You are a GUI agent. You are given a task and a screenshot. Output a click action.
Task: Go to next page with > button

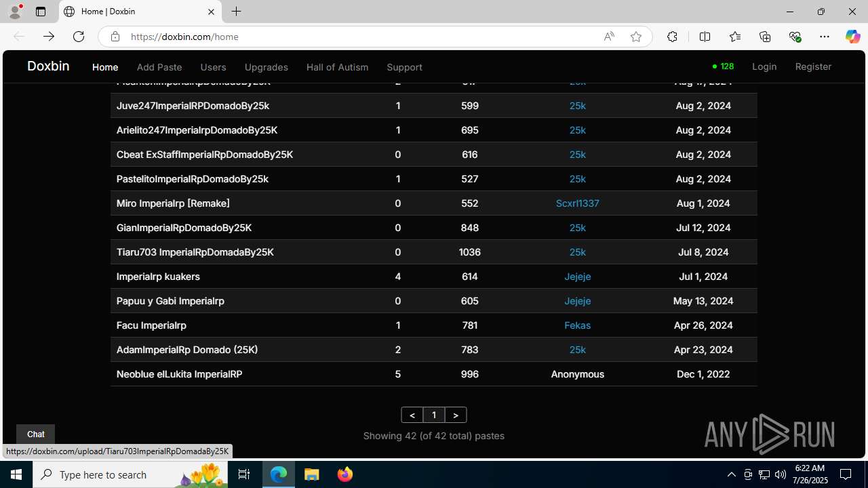click(x=456, y=415)
